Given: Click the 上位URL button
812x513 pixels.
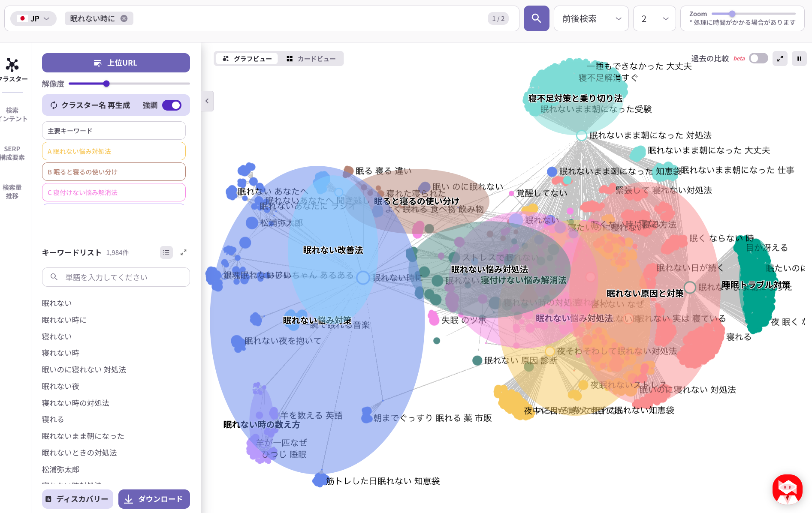Looking at the screenshot, I should [116, 63].
